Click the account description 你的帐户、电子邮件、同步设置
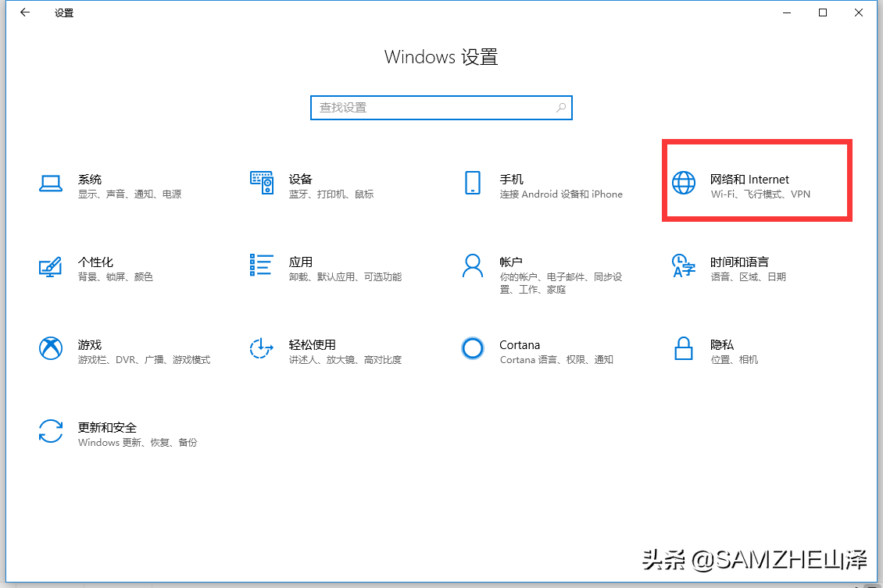883x588 pixels. tap(561, 283)
